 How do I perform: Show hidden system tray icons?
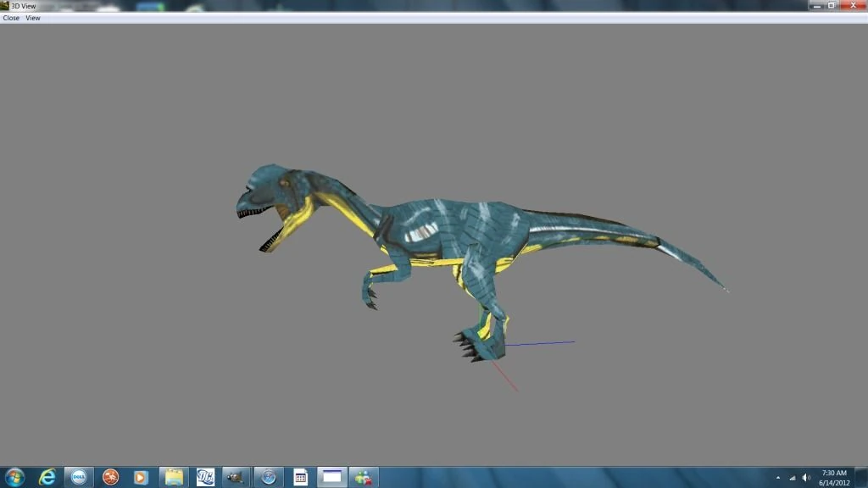pyautogui.click(x=778, y=478)
